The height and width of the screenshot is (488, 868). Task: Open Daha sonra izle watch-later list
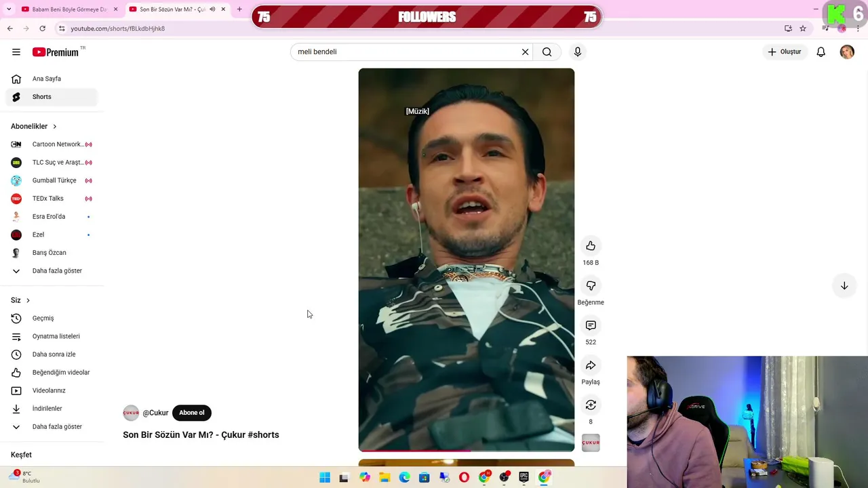click(x=53, y=354)
